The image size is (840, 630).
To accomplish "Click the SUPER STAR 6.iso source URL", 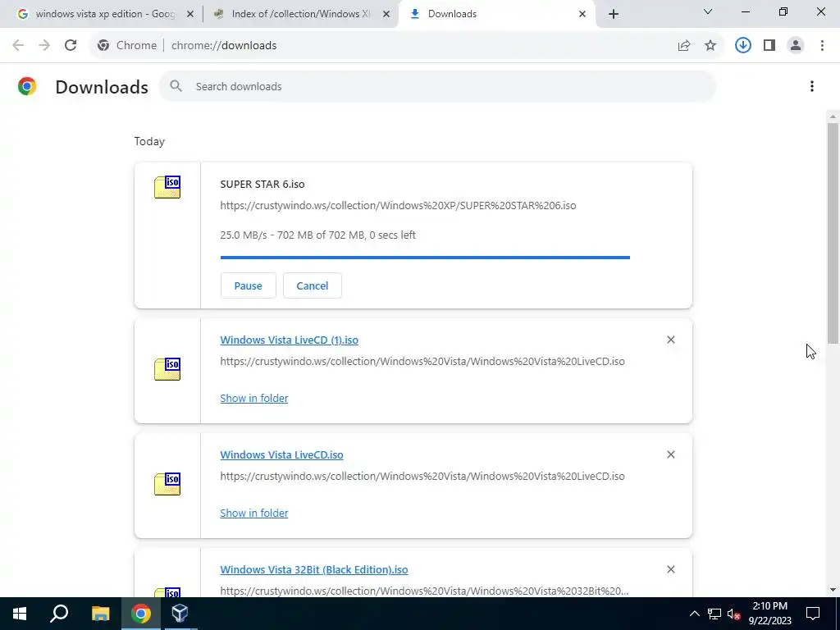I will 398,206.
